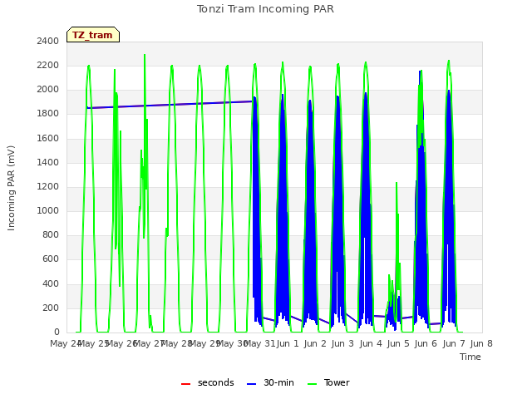Image resolution: width=532 pixels, height=399 pixels.
Task: Click the May 24 date tick label
Action: pos(66,343)
